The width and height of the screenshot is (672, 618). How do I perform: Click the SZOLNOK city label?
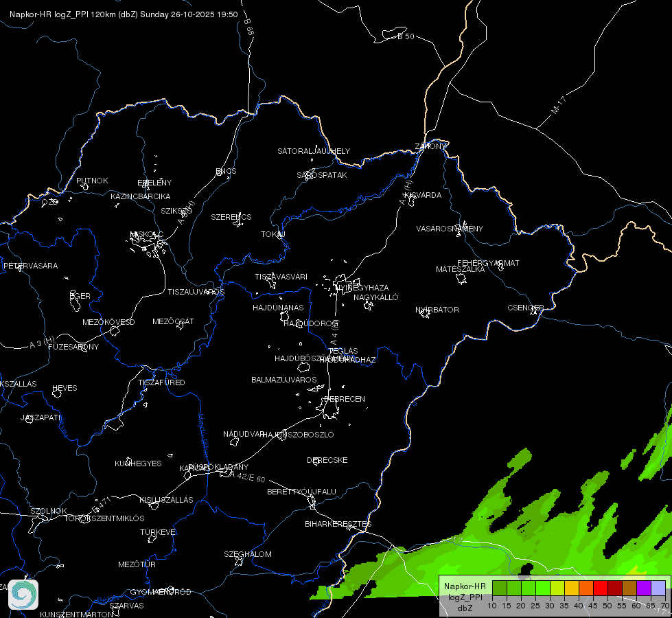pos(49,511)
